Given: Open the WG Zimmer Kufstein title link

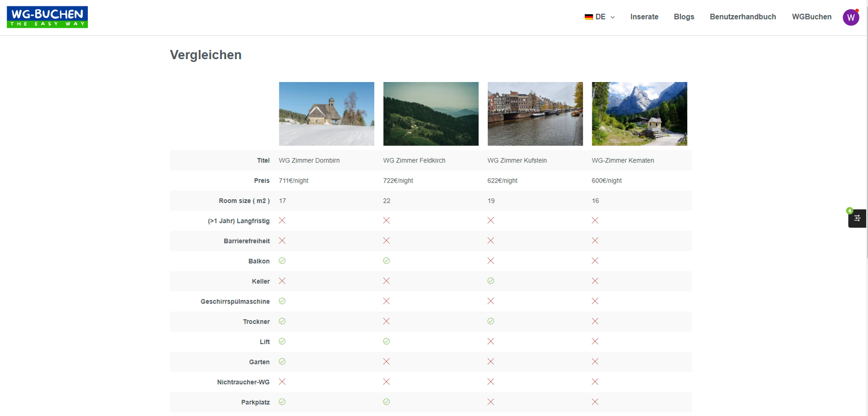Looking at the screenshot, I should (x=517, y=161).
